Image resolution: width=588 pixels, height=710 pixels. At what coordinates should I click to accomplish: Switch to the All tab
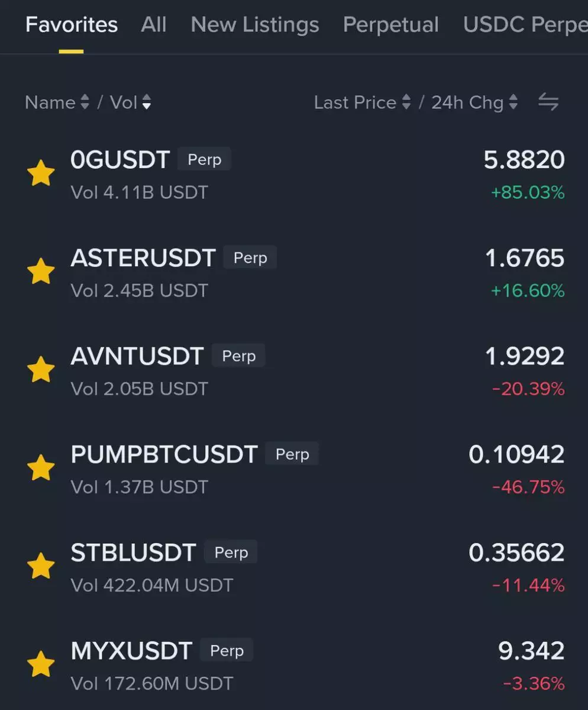154,25
